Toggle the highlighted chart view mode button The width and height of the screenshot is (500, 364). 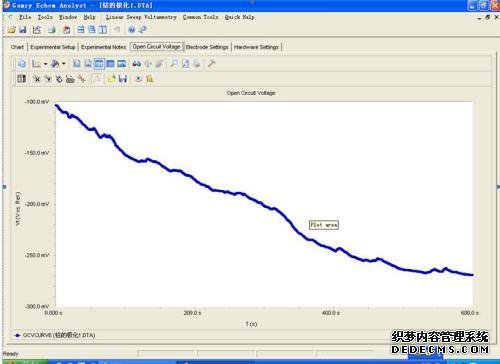[99, 63]
